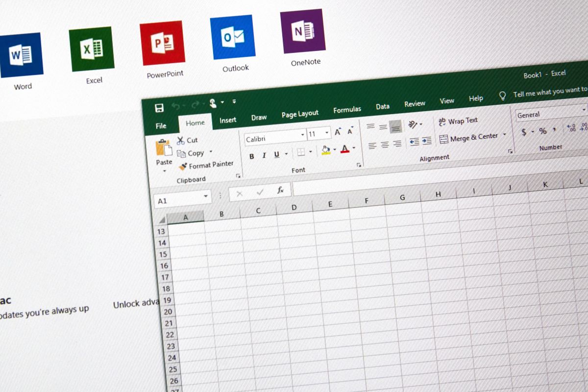Apply the red Font Color swatch

pos(344,149)
